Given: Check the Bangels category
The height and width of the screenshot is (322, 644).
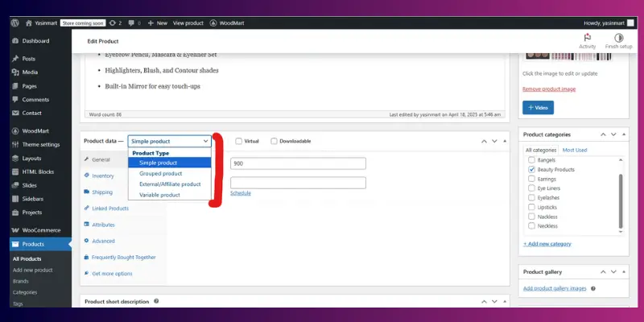Looking at the screenshot, I should tap(531, 159).
